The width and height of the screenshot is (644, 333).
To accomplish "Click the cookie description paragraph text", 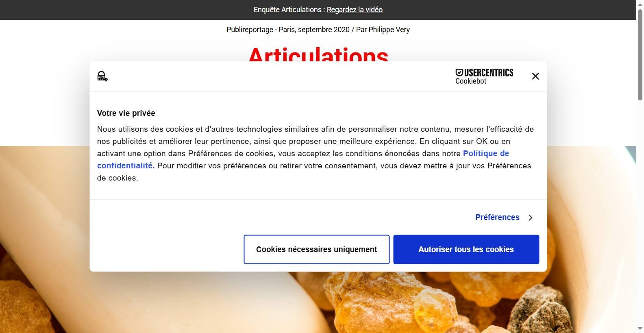I will pyautogui.click(x=315, y=153).
